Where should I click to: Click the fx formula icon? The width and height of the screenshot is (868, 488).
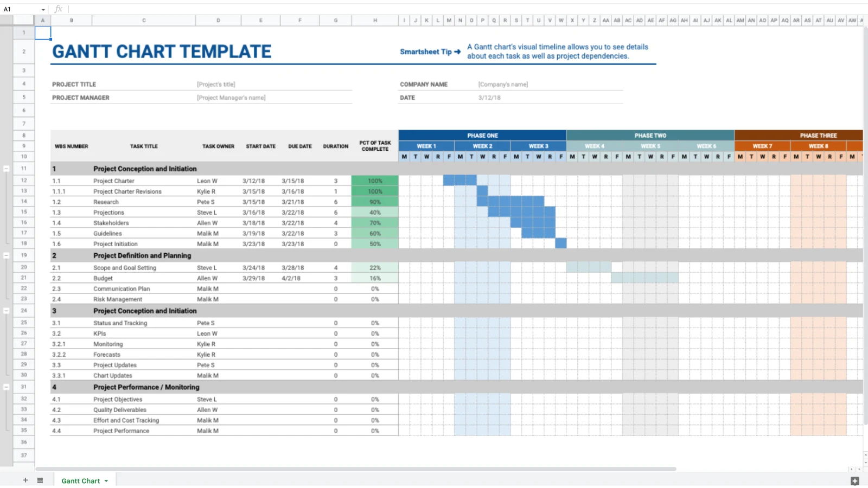[x=59, y=9]
